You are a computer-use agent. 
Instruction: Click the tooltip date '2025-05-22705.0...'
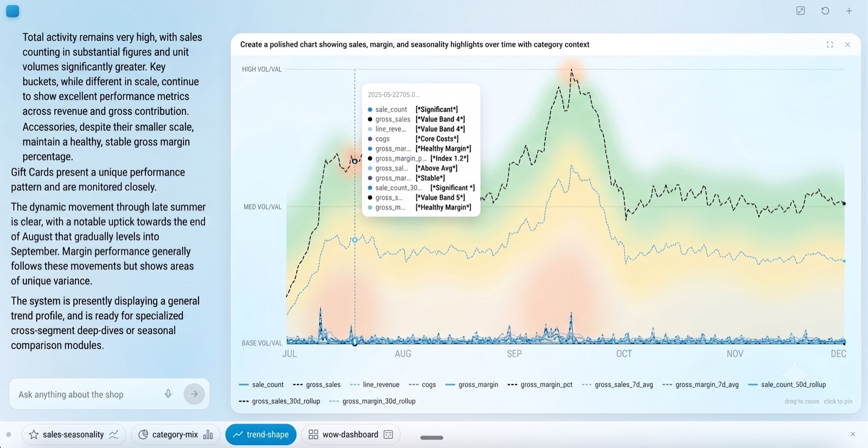pyautogui.click(x=394, y=94)
